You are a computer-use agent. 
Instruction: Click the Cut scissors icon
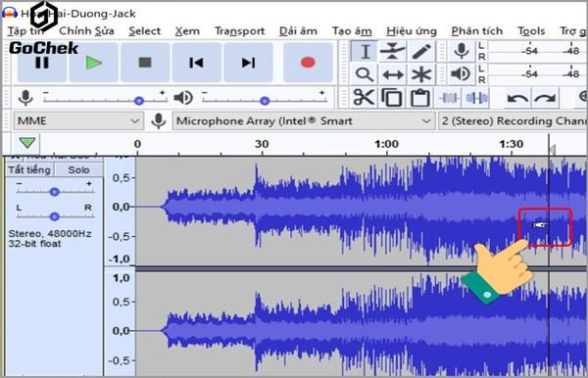[364, 98]
